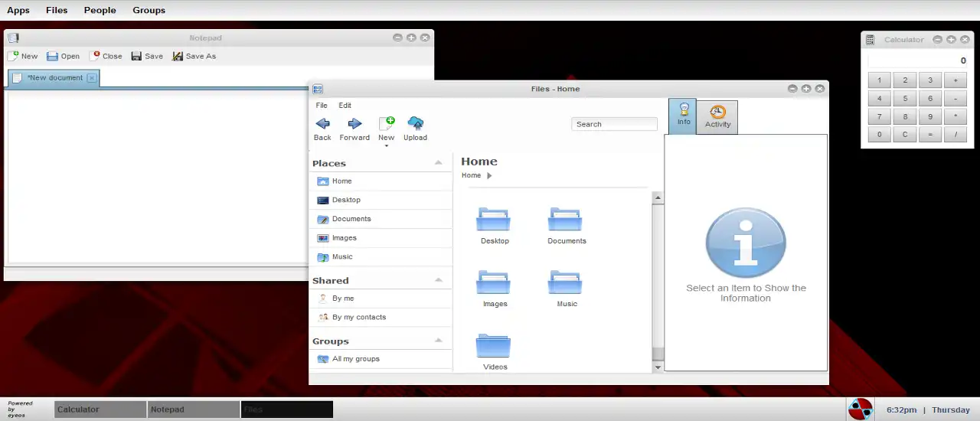Collapse the Groups section
Viewport: 980px width, 421px height.
[x=439, y=340]
